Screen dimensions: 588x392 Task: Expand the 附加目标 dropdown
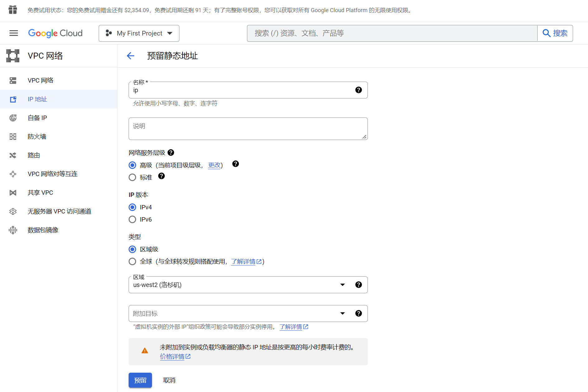pos(342,313)
